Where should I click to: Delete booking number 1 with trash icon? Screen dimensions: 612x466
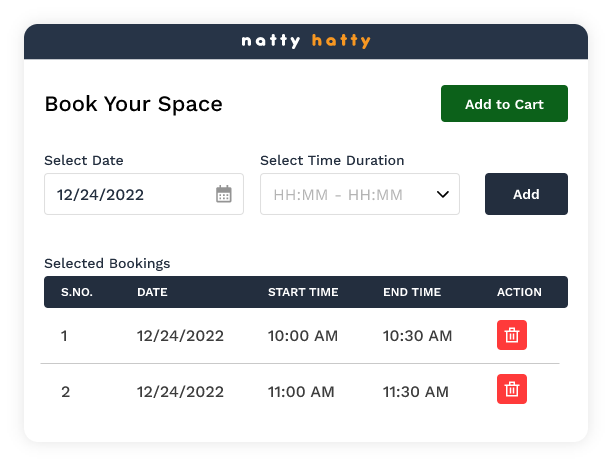point(512,336)
